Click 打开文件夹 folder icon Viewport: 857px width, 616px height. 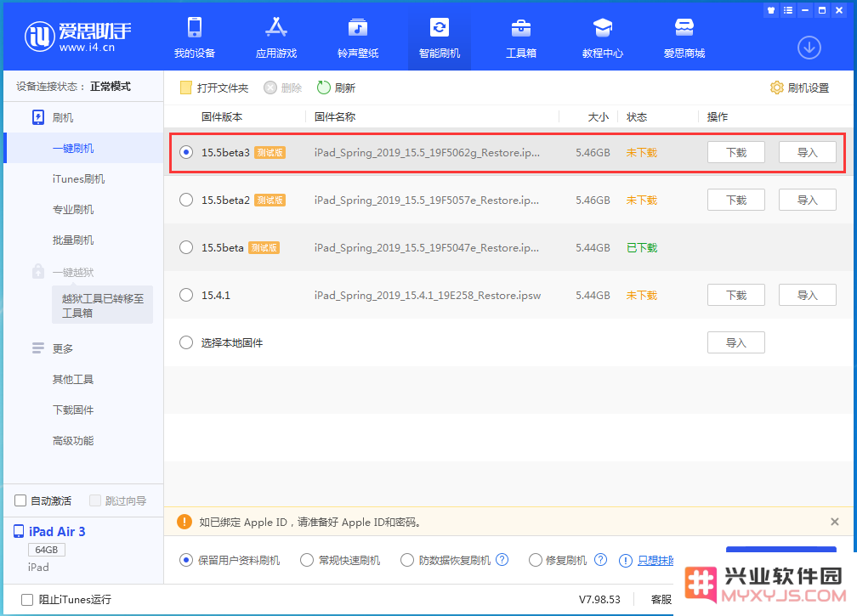[186, 88]
